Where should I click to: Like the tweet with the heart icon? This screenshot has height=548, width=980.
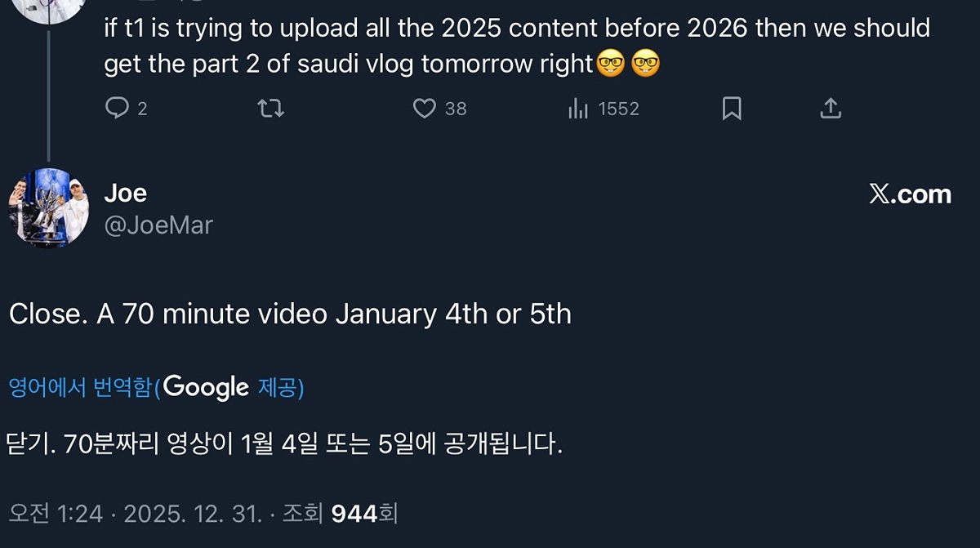click(x=424, y=108)
